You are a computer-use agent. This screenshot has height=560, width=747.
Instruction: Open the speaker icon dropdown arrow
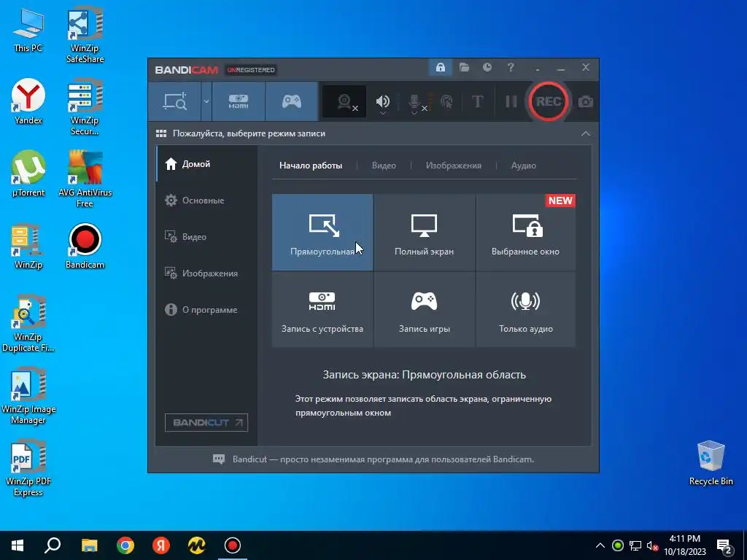pyautogui.click(x=382, y=113)
